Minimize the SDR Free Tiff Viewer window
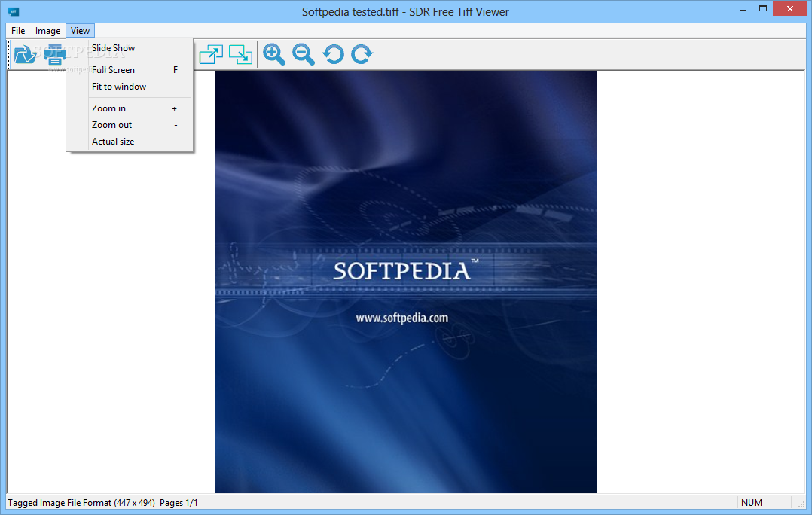The image size is (812, 515). tap(743, 9)
